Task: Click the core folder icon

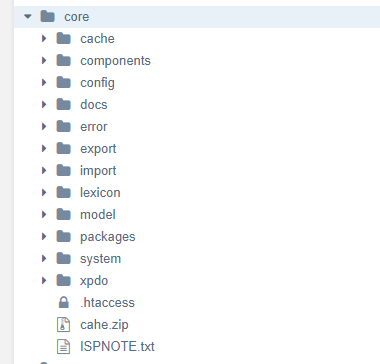Action: [x=47, y=16]
